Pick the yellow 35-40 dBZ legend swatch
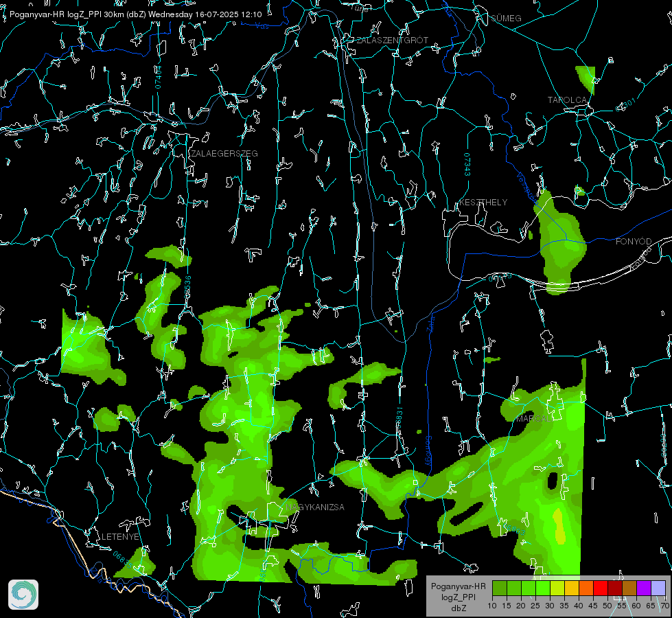Screen dimensions: 672x618 click(572, 588)
